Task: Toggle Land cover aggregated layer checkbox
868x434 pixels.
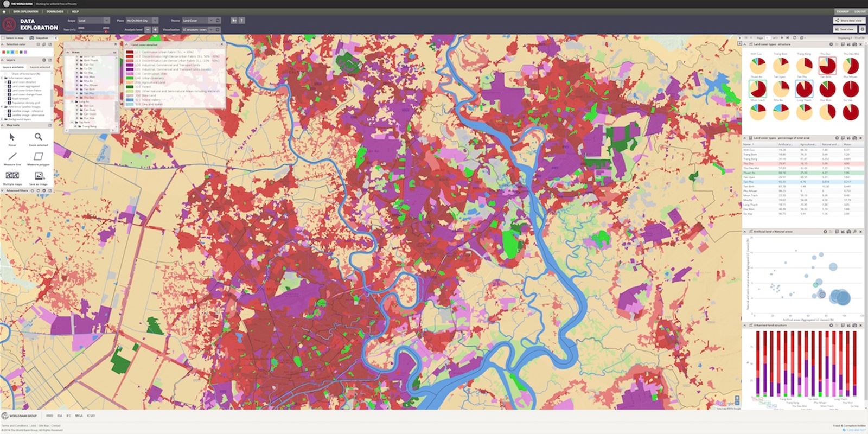Action: (5, 86)
